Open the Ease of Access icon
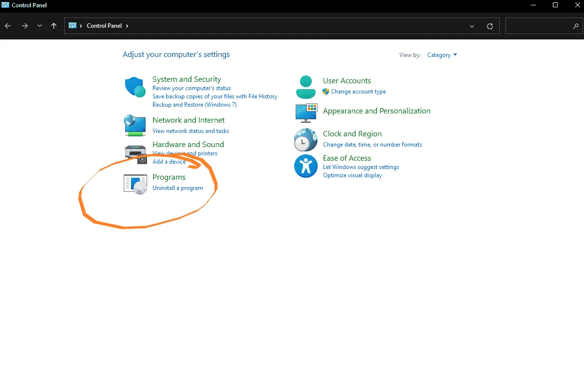This screenshot has height=392, width=584. (306, 166)
